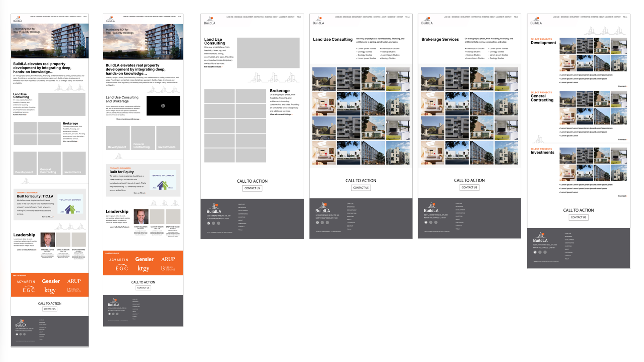Viewport: 644px width, 362px height.
Task: Click footer BuildLA logo on Select Projects page
Action: click(x=540, y=237)
